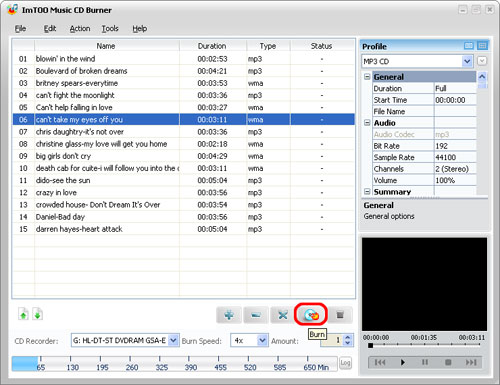Click the black preview video area
The image size is (500, 385).
[x=424, y=284]
